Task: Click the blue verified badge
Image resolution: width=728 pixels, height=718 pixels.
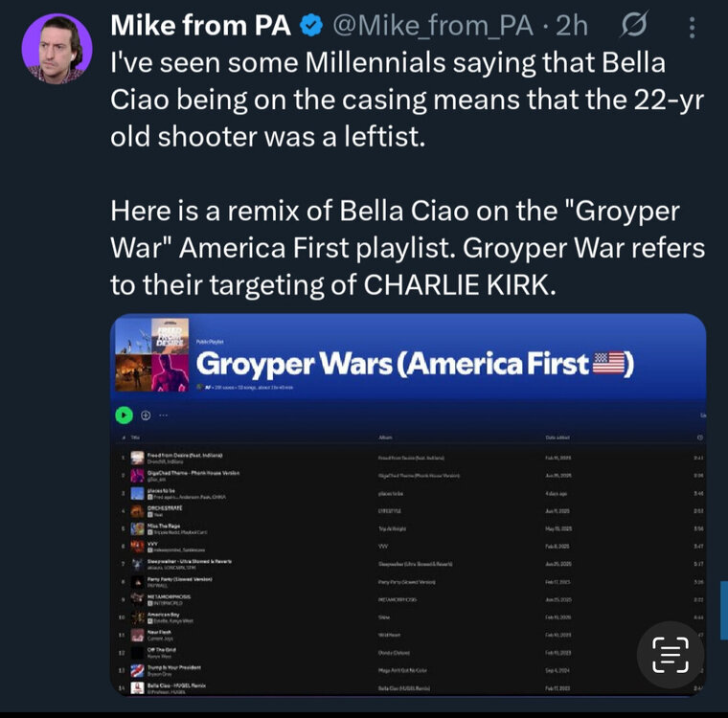Action: point(311,26)
